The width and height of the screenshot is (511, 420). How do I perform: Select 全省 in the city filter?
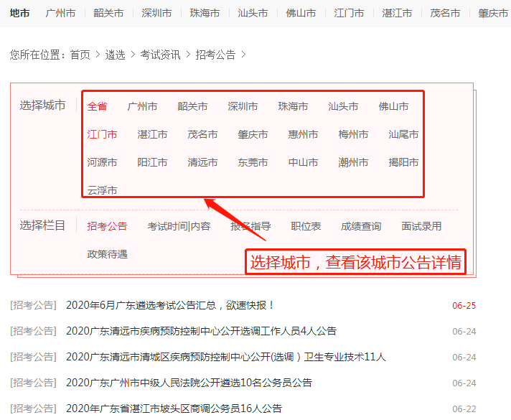click(x=97, y=106)
